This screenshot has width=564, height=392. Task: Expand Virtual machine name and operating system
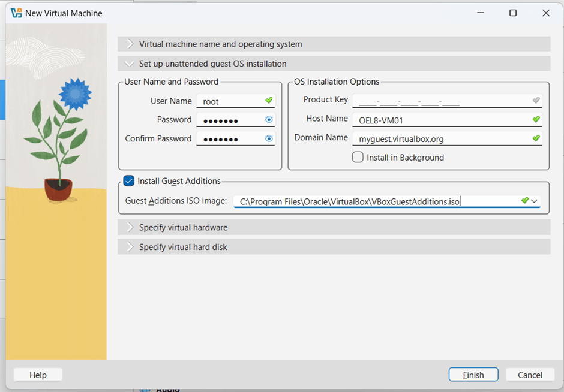pos(220,44)
